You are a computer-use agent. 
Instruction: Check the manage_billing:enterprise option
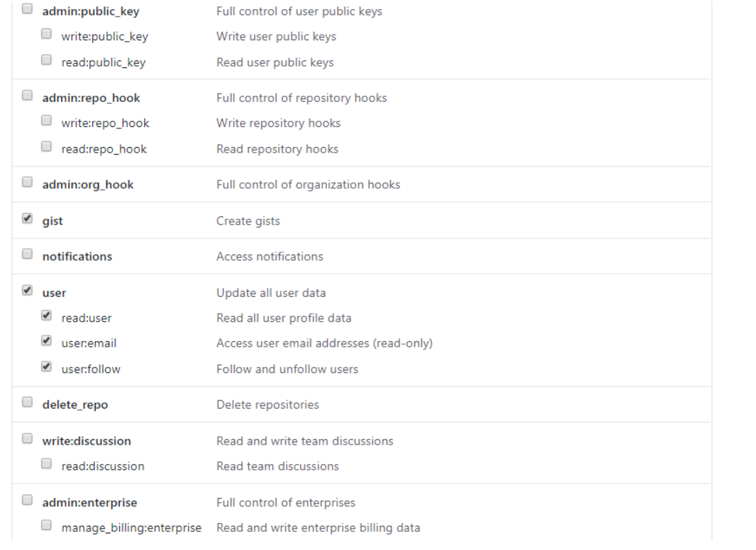point(46,526)
